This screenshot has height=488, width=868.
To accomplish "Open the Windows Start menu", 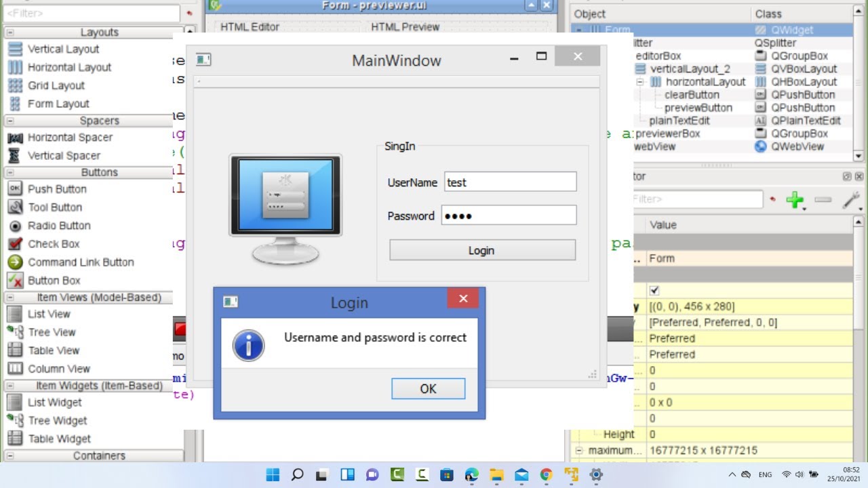I will pos(272,474).
